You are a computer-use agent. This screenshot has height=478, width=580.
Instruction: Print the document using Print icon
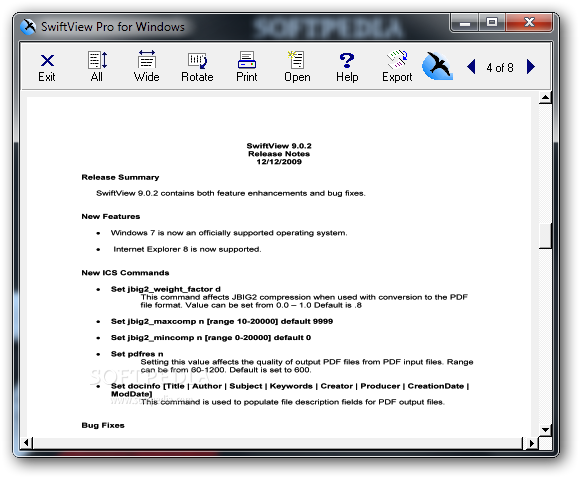click(247, 67)
